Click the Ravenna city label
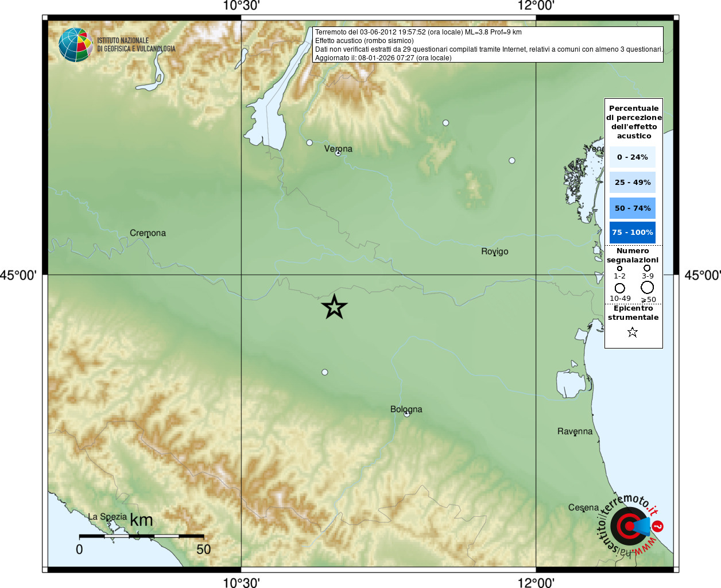The image size is (721, 588). tap(575, 431)
